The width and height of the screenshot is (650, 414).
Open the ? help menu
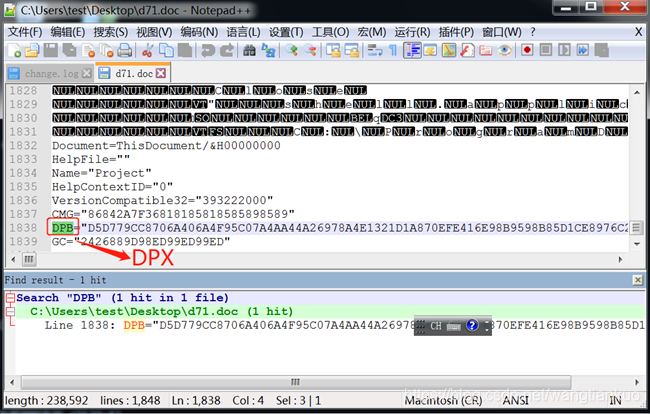tap(533, 32)
